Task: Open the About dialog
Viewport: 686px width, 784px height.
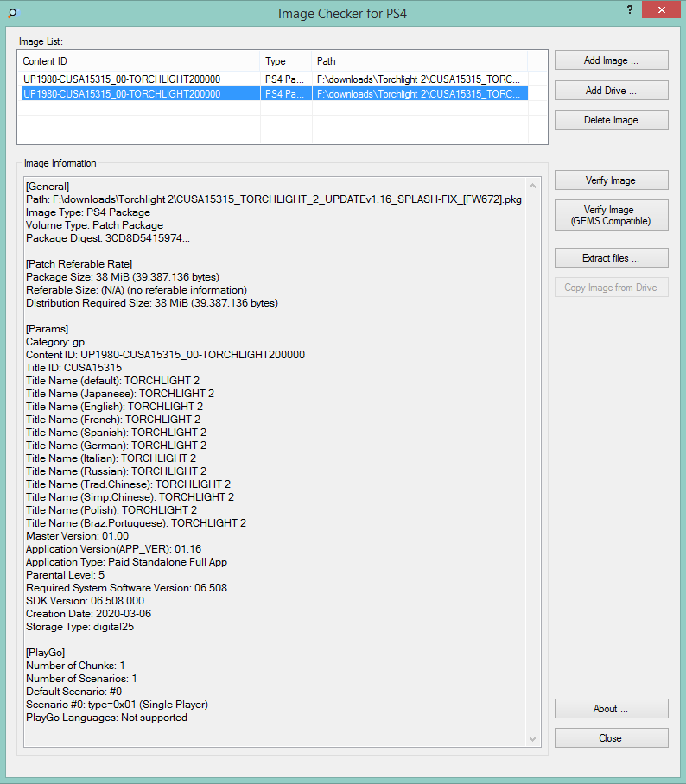Action: [611, 709]
